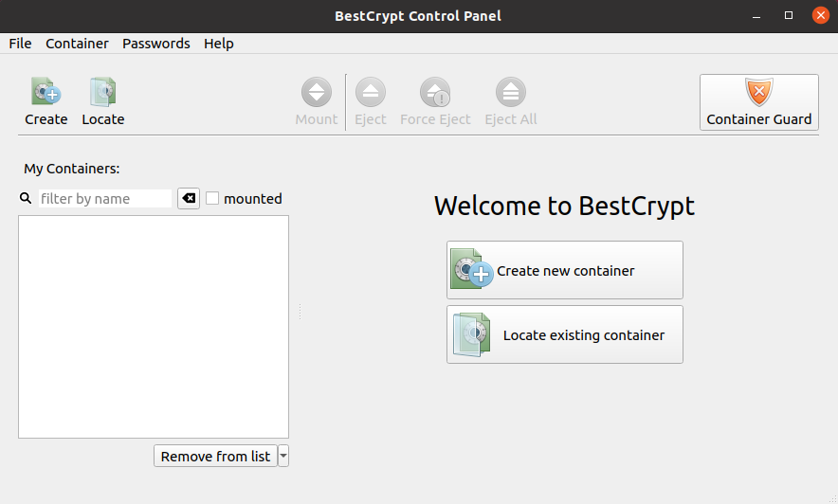
Task: Click inside the My Containers list box
Action: click(154, 327)
